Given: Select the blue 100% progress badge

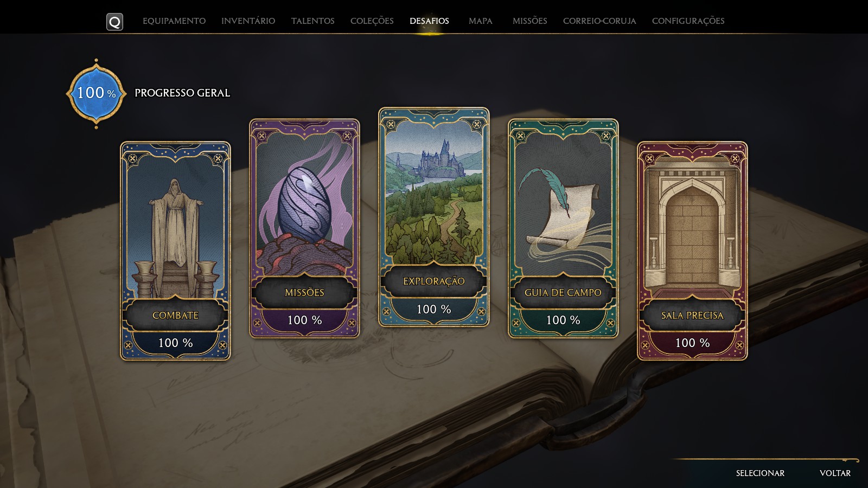Looking at the screenshot, I should coord(97,93).
